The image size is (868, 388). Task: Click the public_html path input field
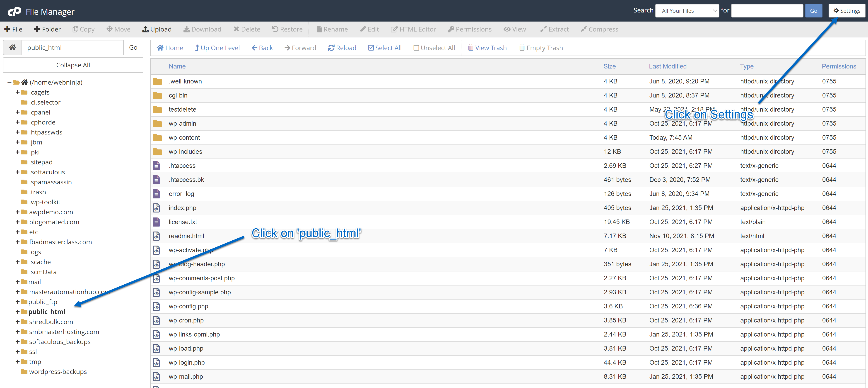point(72,47)
